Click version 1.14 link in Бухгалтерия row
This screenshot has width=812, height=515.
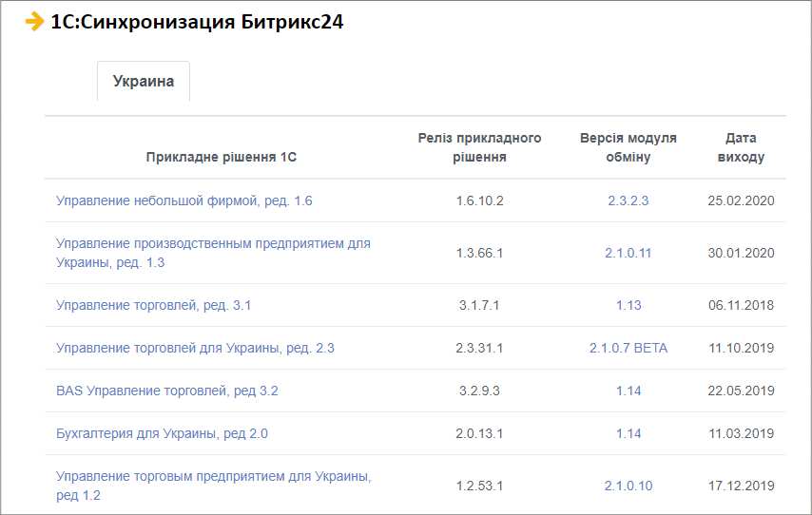[x=628, y=433]
